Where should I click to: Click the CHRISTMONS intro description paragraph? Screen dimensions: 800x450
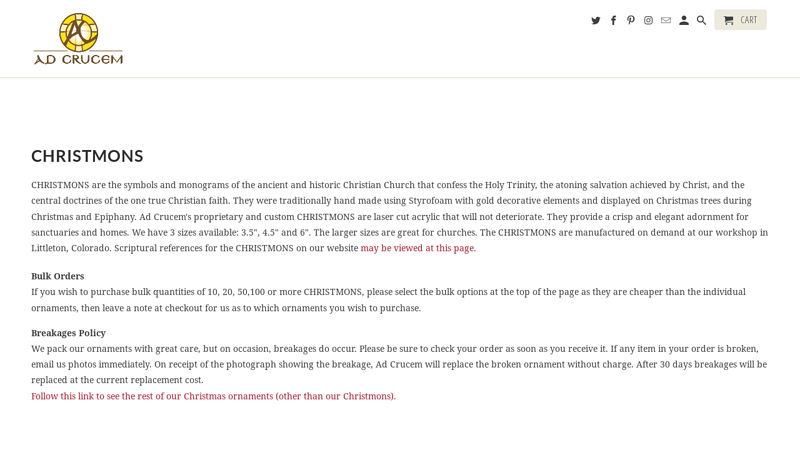point(400,216)
